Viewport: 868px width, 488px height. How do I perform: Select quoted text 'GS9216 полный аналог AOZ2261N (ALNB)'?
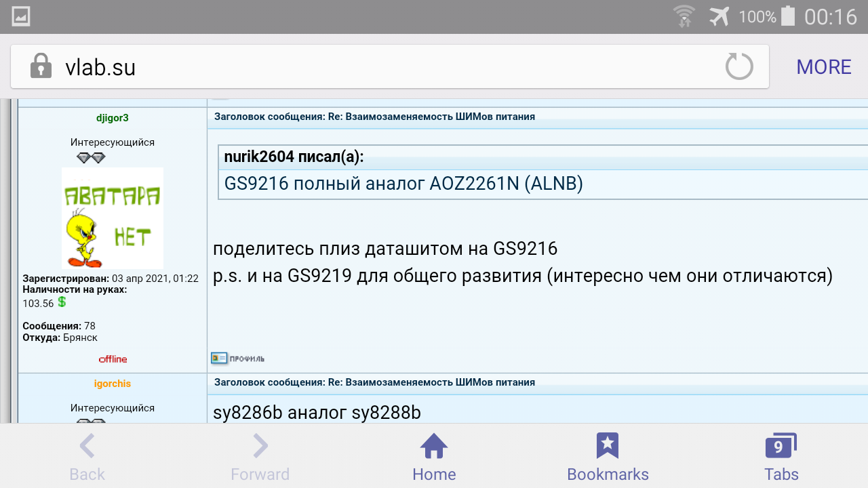(403, 184)
